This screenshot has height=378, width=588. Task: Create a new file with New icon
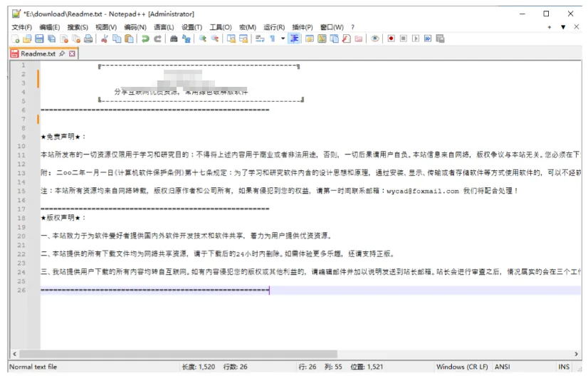coord(16,38)
